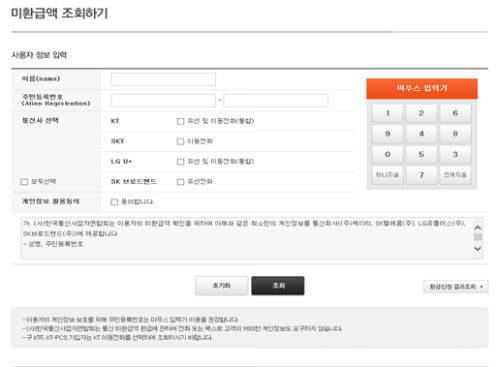The image size is (500, 367).
Task: Click the 개인정보 활용동의 label
Action: click(x=51, y=201)
